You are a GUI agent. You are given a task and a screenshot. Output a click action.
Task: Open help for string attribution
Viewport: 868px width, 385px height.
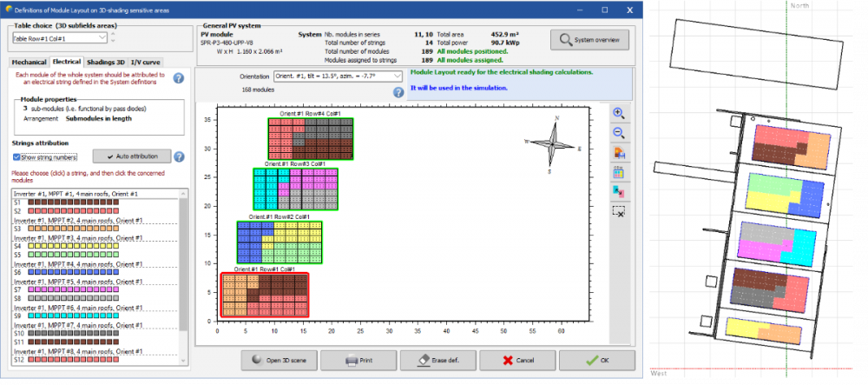[179, 156]
